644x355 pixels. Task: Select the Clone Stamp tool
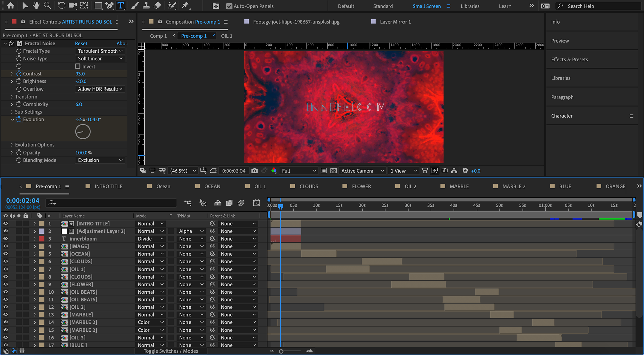tap(146, 6)
